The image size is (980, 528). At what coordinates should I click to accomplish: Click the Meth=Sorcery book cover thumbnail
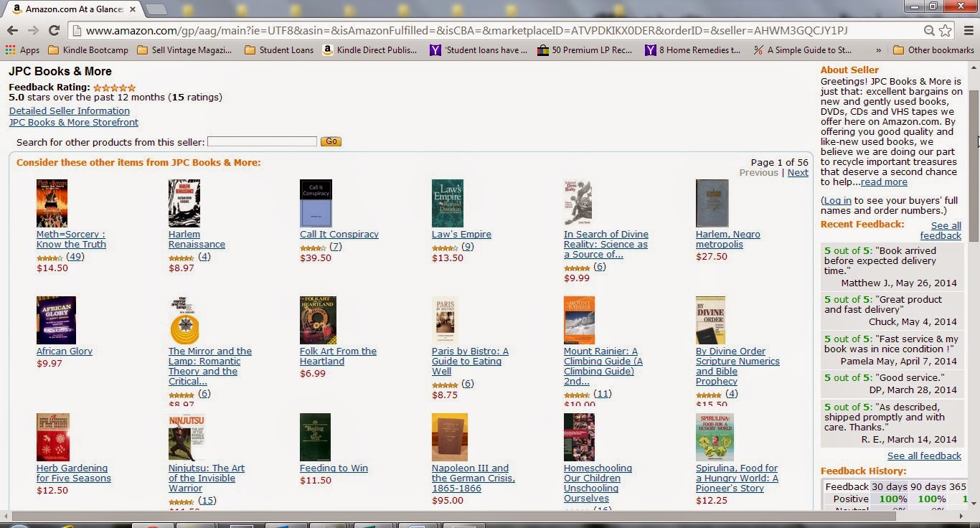[52, 203]
